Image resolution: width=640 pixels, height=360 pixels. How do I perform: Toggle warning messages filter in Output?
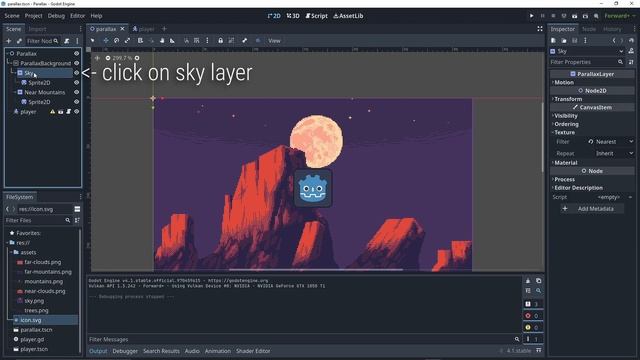533,327
